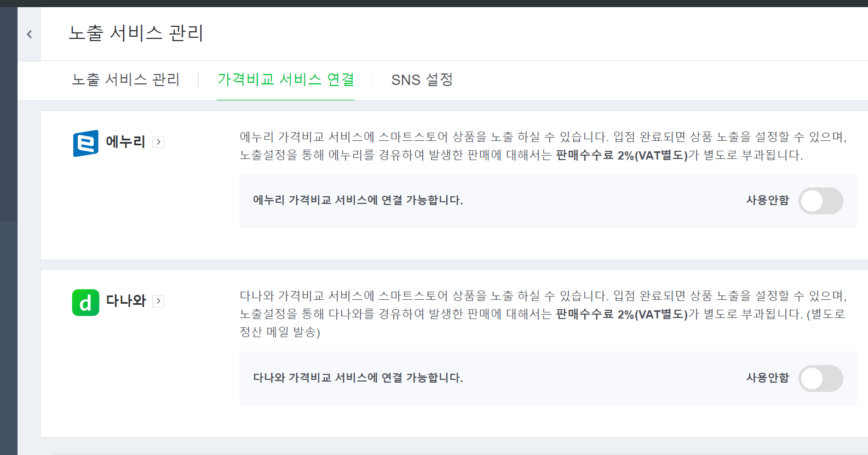
Task: Click '다나와 가격비교 서비스에 연결 가능합니다.' text
Action: 358,378
